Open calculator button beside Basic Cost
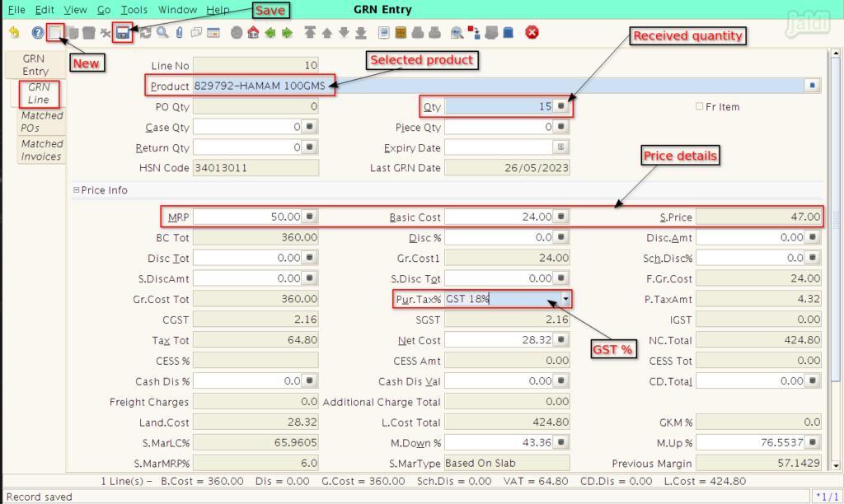 [x=560, y=217]
